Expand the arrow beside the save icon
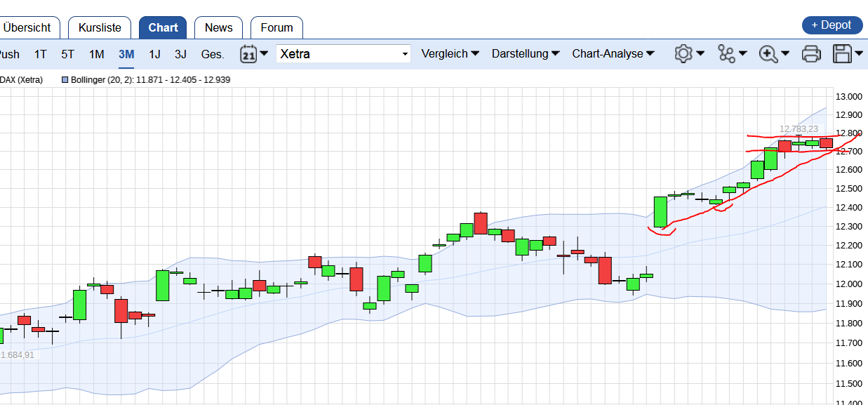The image size is (868, 405). (x=859, y=54)
